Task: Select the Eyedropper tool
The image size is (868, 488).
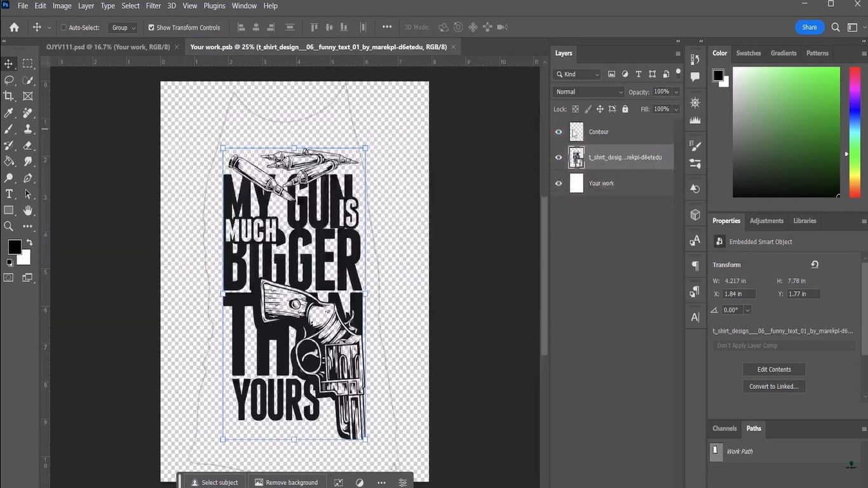Action: [x=8, y=112]
